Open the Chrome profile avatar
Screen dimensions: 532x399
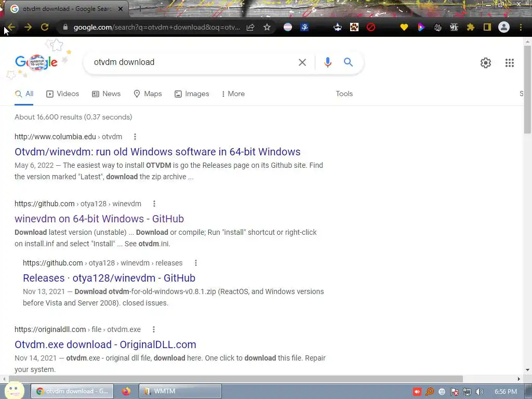tap(504, 27)
